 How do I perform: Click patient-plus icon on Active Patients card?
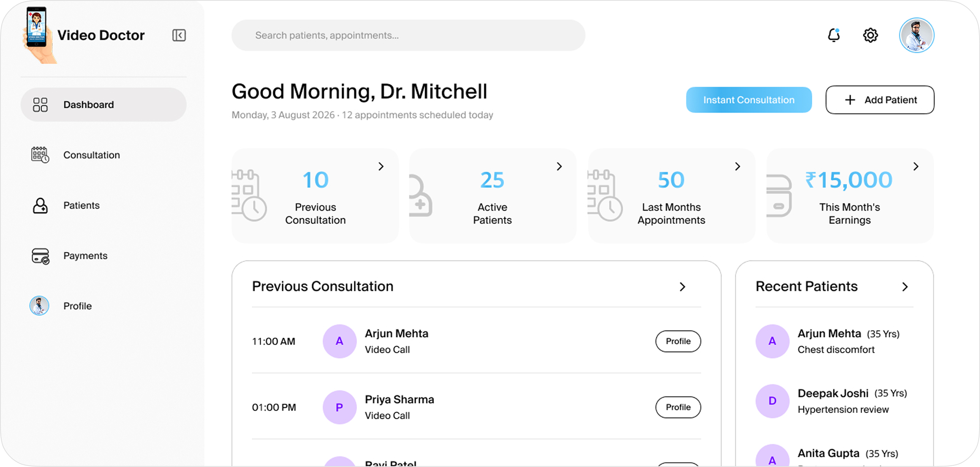[x=421, y=195]
